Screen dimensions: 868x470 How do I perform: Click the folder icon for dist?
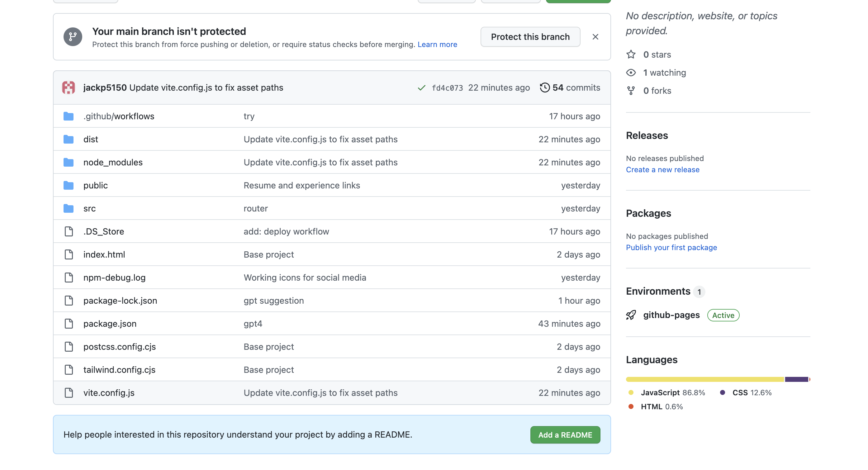(69, 139)
